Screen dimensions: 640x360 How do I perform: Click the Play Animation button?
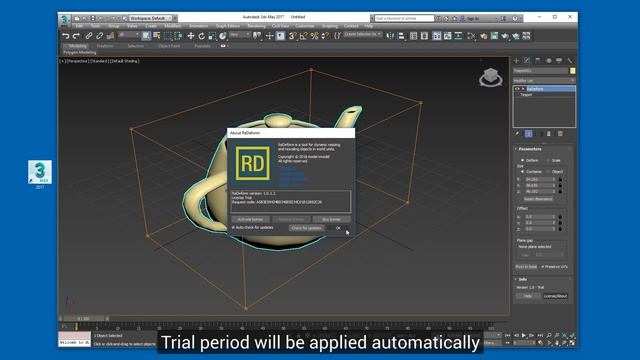click(524, 335)
